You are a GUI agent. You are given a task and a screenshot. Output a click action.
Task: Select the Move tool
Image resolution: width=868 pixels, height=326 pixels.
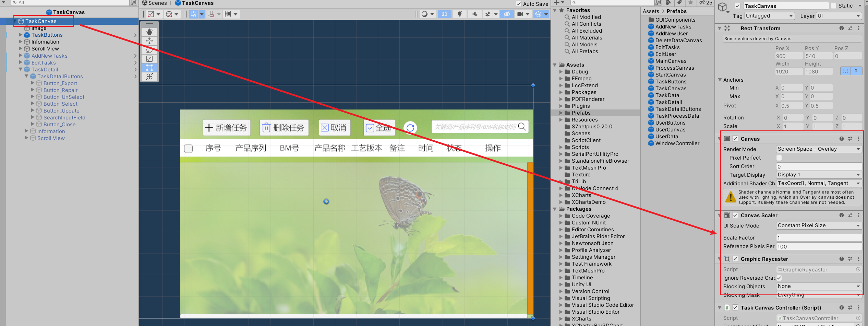(149, 41)
